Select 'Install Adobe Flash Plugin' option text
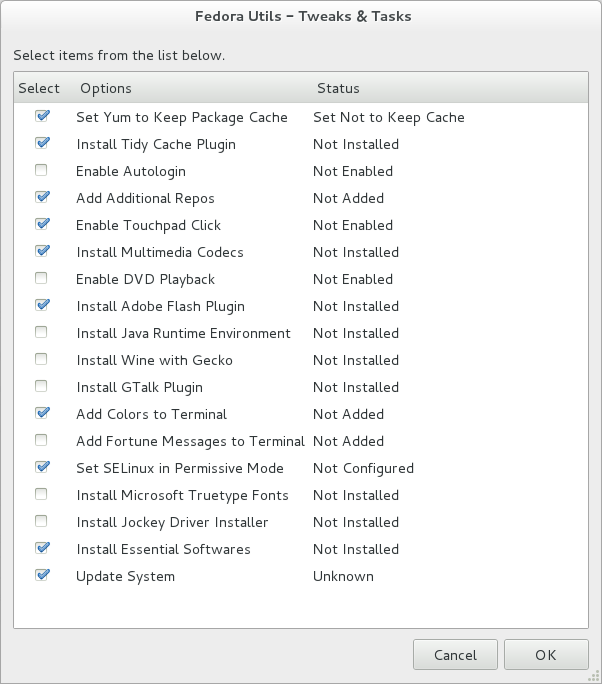 click(161, 307)
